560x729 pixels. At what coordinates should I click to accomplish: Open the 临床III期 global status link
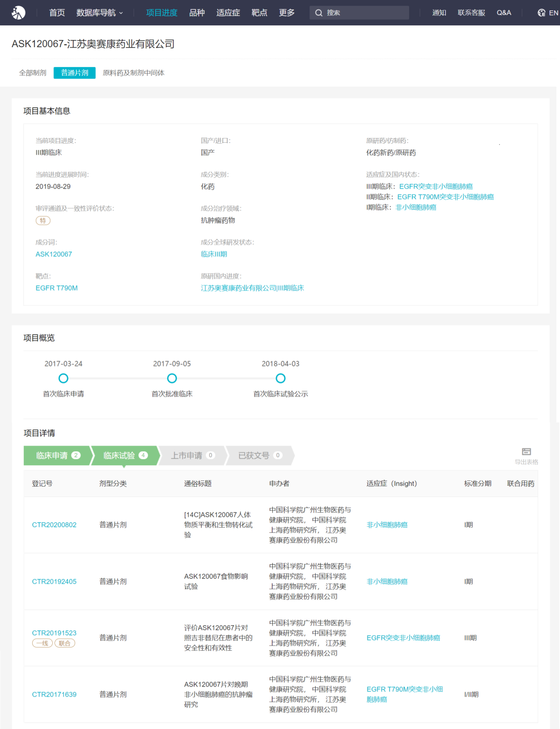214,254
